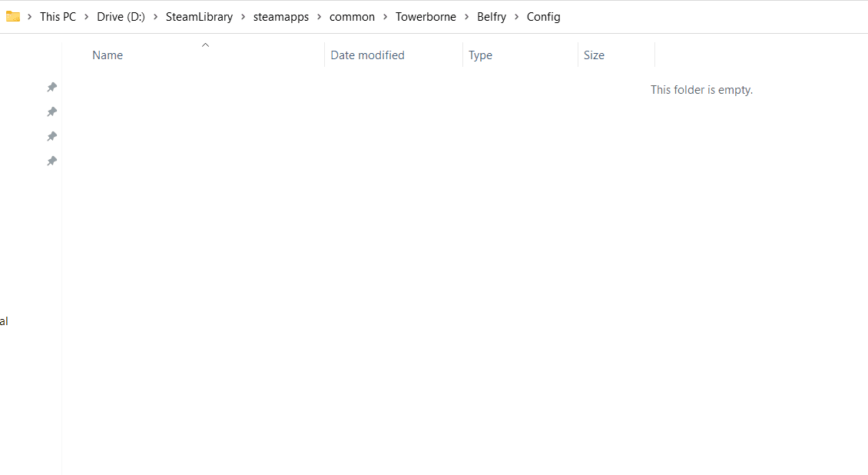Click the third pin icon from the top

(x=51, y=136)
